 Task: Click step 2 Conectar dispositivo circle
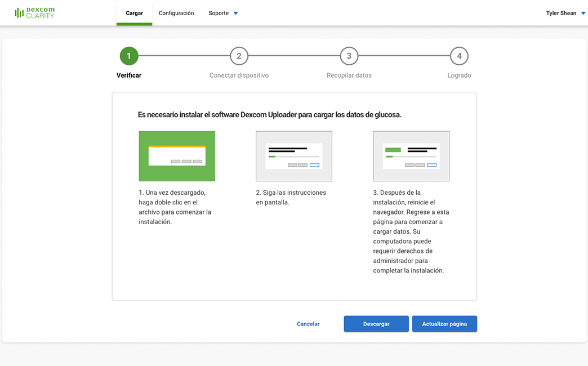(239, 56)
